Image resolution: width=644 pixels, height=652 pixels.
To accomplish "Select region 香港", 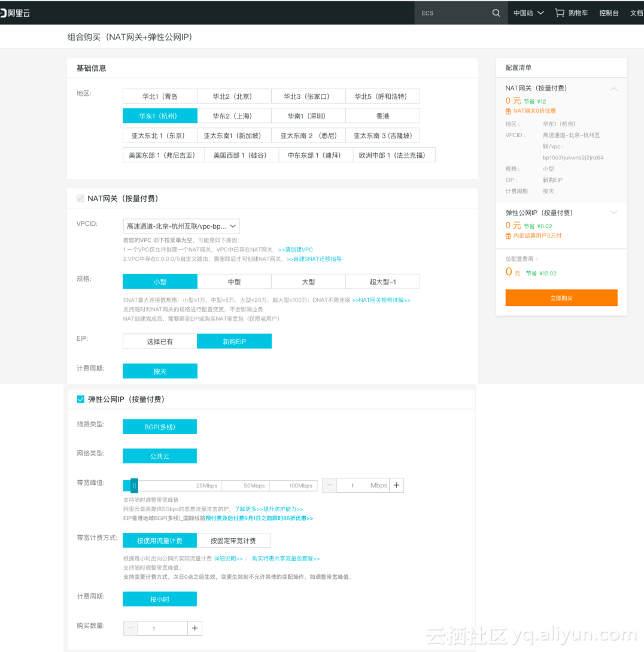I will pyautogui.click(x=382, y=116).
